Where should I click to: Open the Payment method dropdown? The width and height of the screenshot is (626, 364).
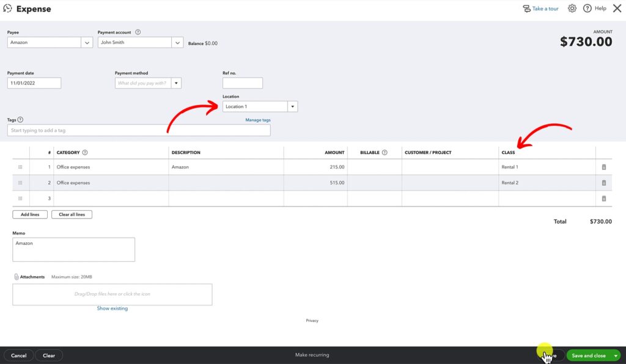(175, 82)
